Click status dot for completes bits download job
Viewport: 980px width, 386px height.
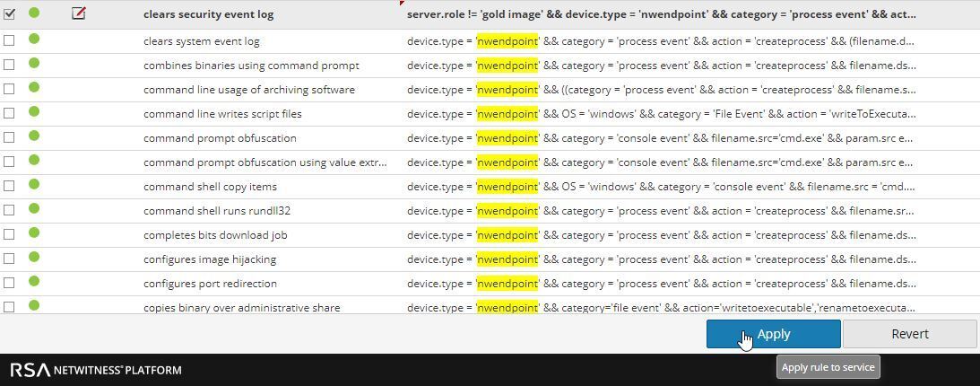pos(34,233)
